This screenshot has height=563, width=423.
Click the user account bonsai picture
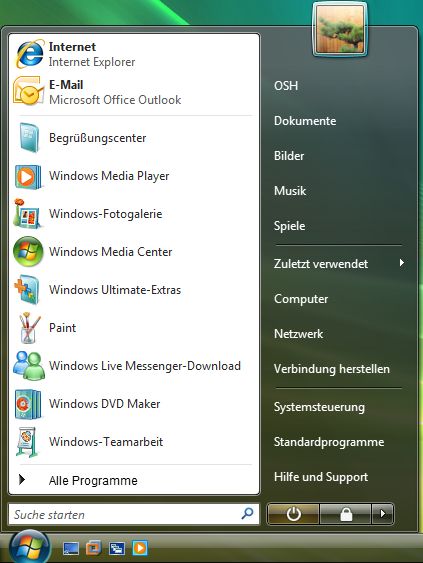tap(340, 29)
